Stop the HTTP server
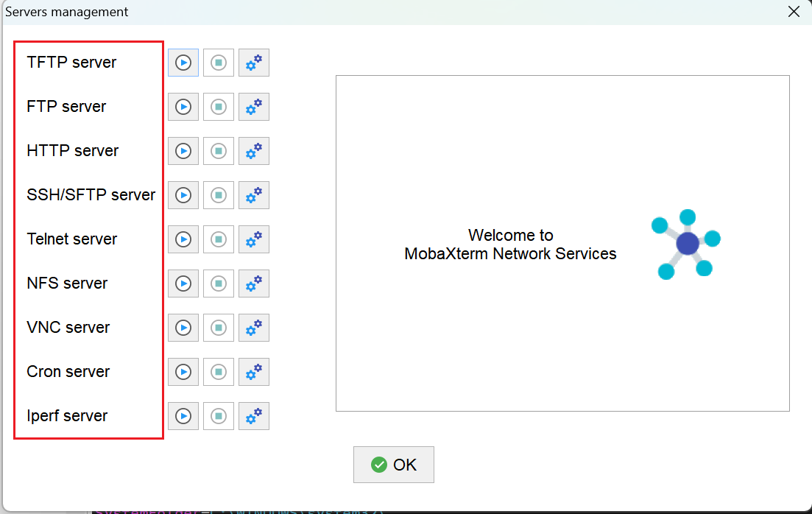The width and height of the screenshot is (812, 514). pos(219,151)
